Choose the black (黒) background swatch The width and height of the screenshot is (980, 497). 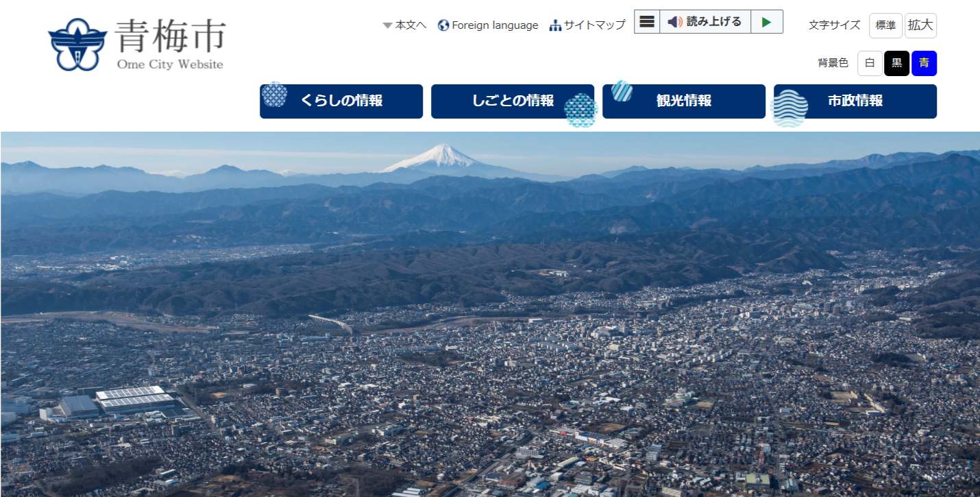pos(896,63)
